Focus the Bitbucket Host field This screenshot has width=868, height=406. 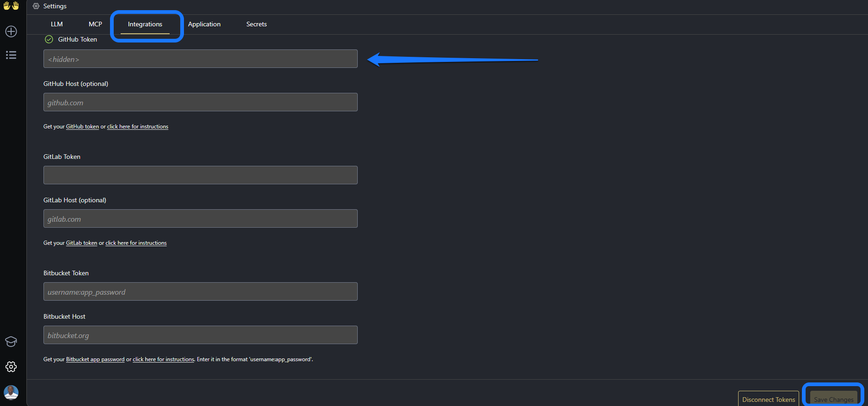pos(201,335)
